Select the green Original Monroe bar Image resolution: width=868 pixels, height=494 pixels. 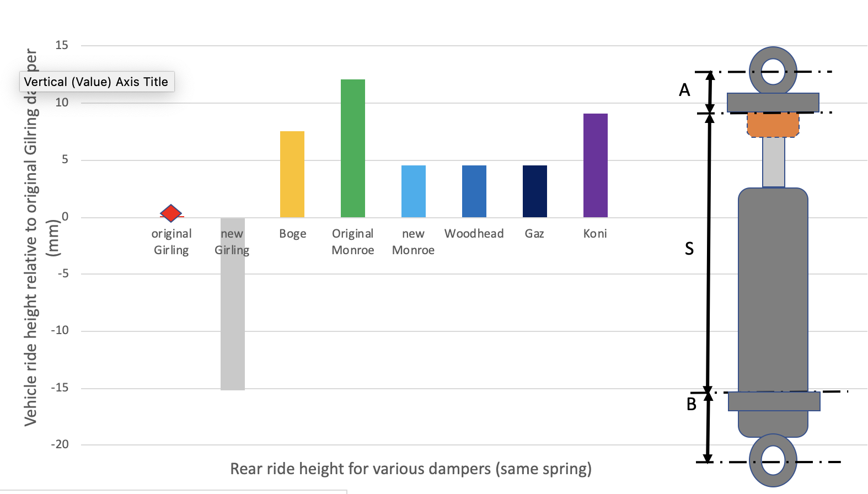point(353,148)
